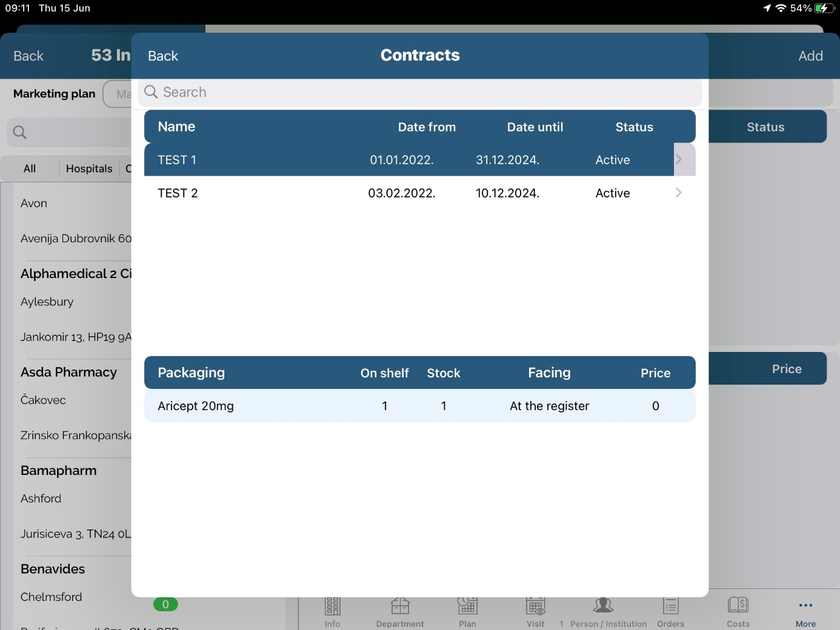Select the Person / Institution icon
The height and width of the screenshot is (630, 840).
603,606
